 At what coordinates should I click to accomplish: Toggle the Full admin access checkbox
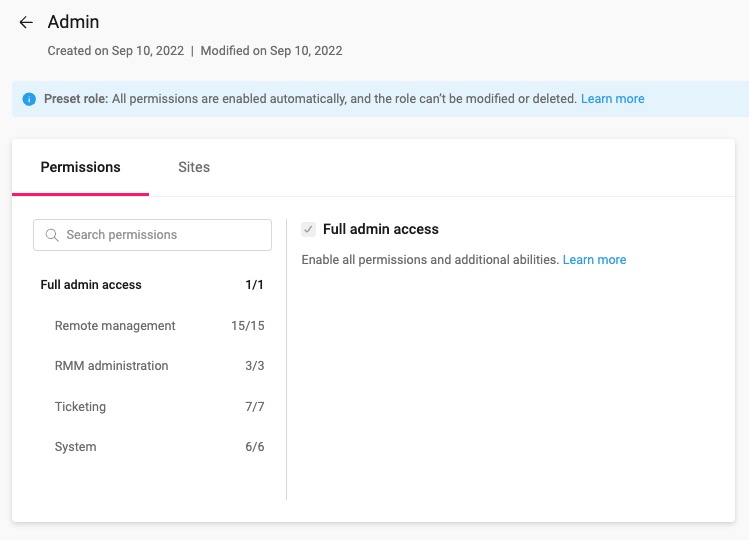pyautogui.click(x=308, y=229)
